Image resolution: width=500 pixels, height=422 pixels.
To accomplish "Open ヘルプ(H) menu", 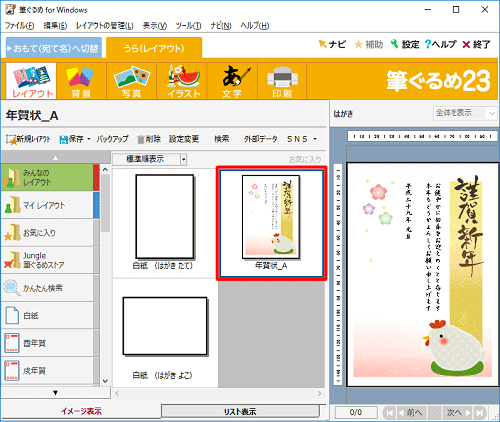I will (x=255, y=26).
